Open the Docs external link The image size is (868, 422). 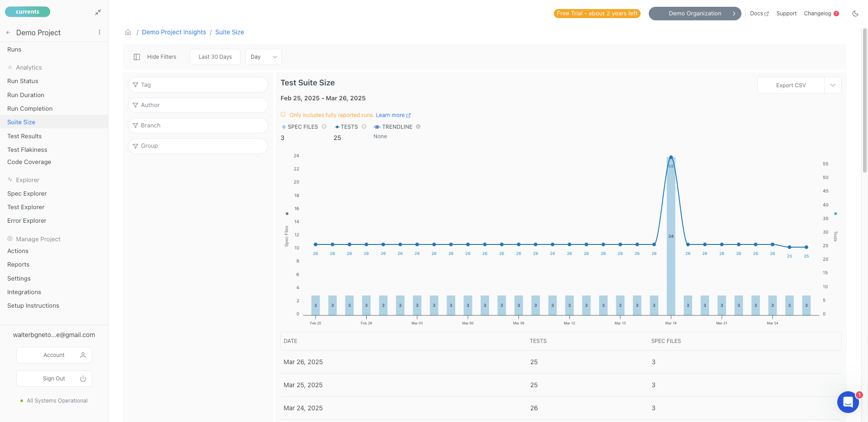tap(759, 14)
